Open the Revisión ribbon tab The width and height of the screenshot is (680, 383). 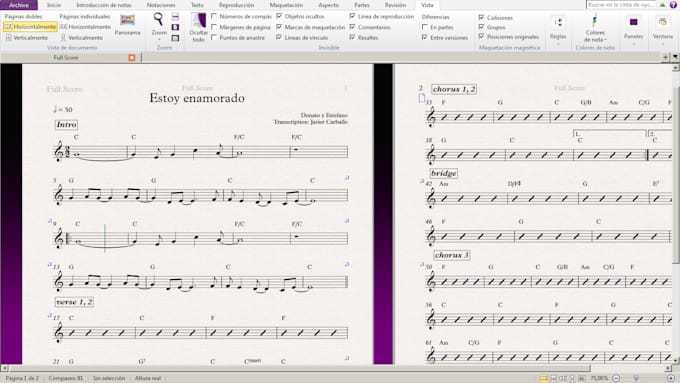pos(395,5)
